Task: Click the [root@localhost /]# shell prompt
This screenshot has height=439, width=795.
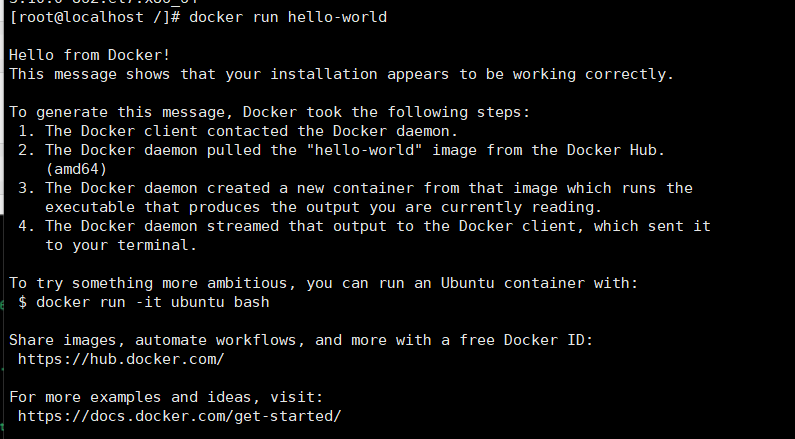Action: [x=94, y=17]
